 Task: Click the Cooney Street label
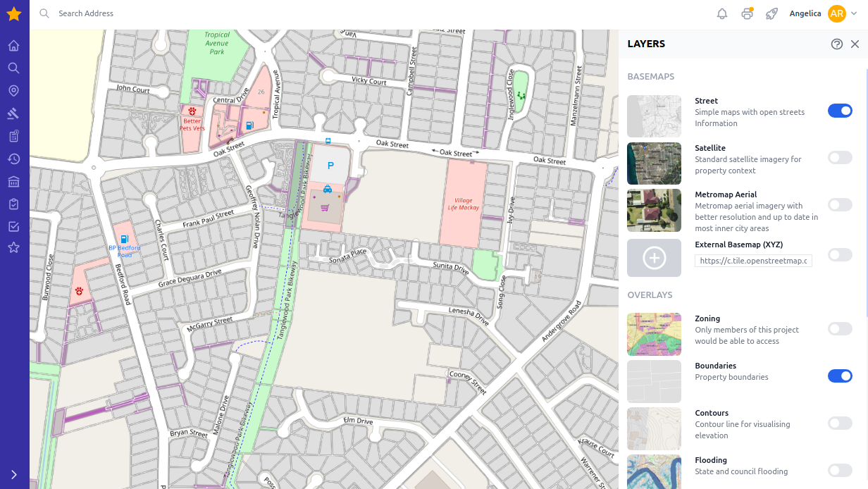click(468, 382)
